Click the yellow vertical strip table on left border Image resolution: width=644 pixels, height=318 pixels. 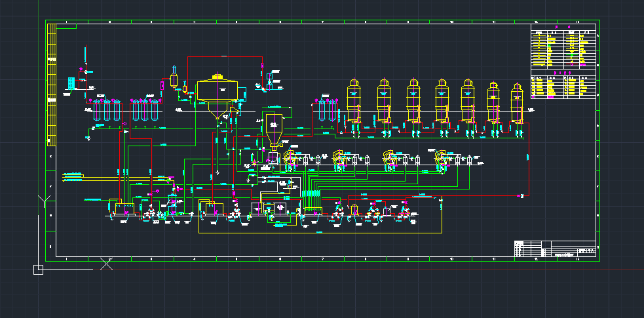[x=50, y=85]
